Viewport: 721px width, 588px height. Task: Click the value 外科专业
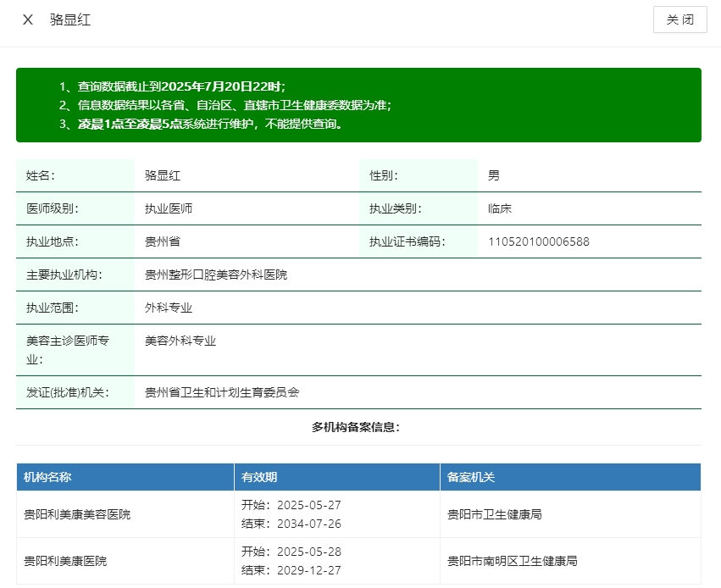169,308
